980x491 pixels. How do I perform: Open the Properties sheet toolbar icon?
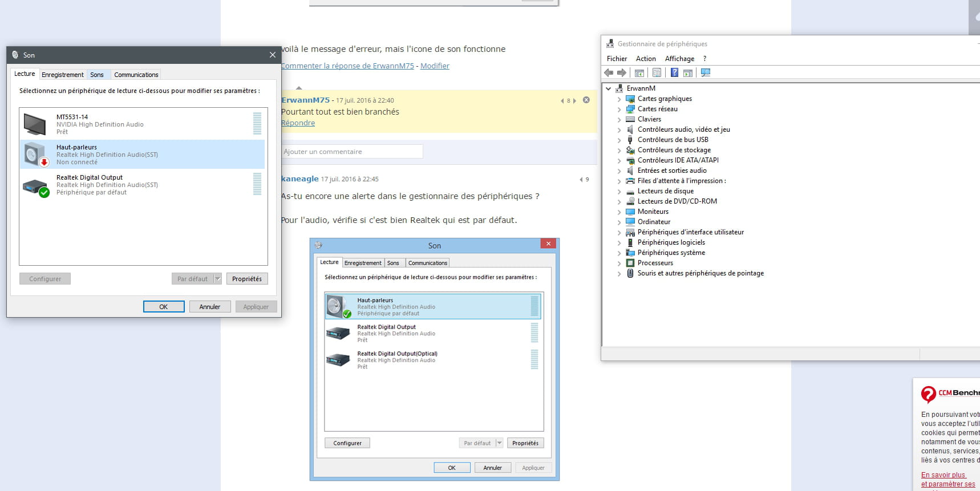click(x=657, y=73)
